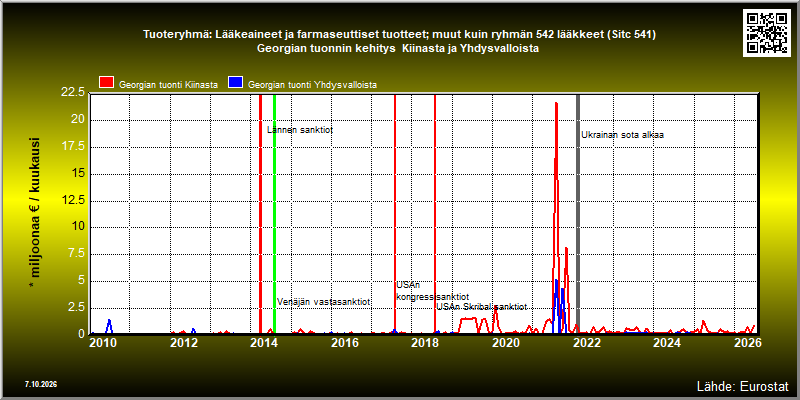Click the Lähde: Eurostat source text
800x400 pixels.
pyautogui.click(x=742, y=385)
